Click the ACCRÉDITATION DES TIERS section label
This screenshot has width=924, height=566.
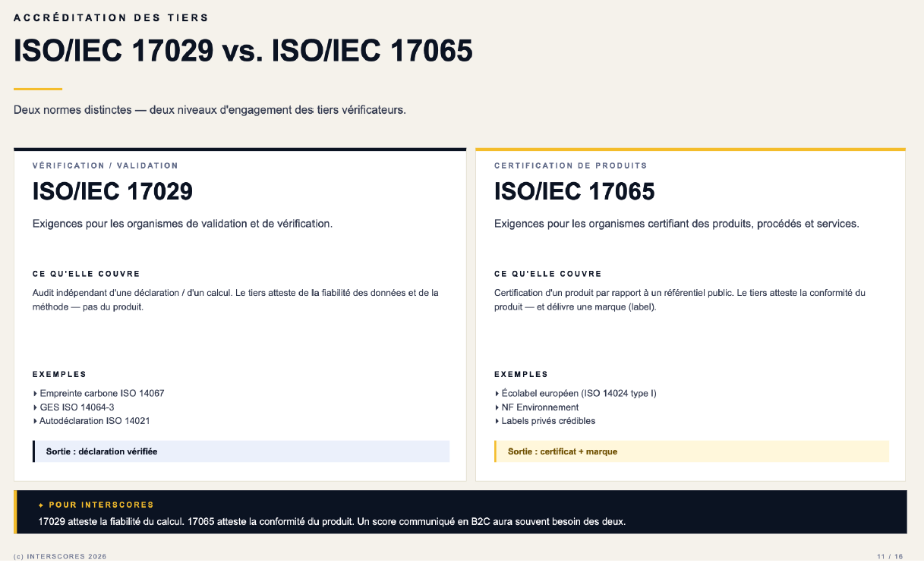click(111, 17)
